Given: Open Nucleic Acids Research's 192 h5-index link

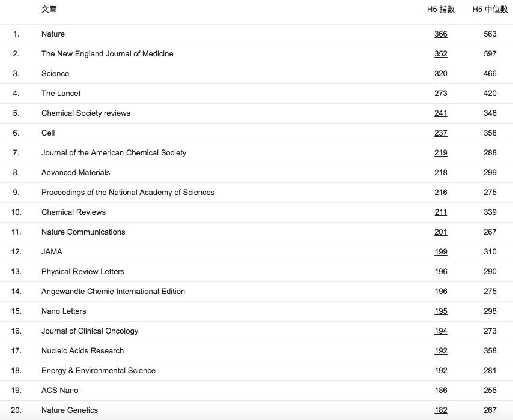Looking at the screenshot, I should click(x=440, y=350).
